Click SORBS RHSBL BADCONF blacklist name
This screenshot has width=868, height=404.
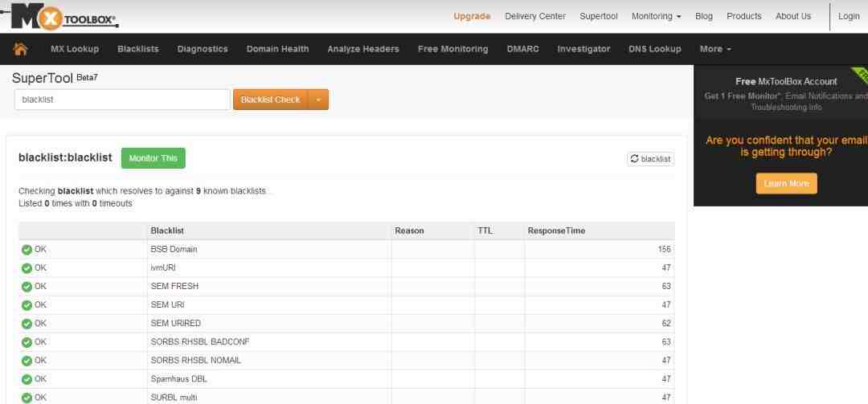click(x=200, y=342)
